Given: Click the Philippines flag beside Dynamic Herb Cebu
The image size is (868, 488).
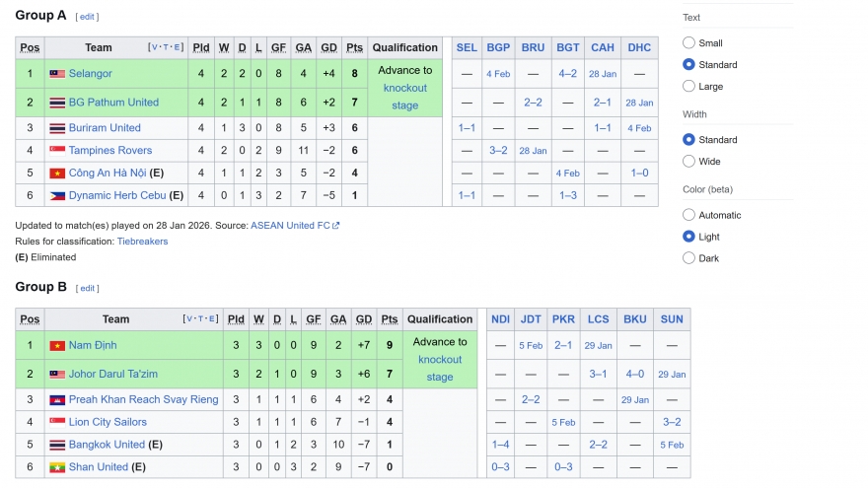Looking at the screenshot, I should coord(57,196).
